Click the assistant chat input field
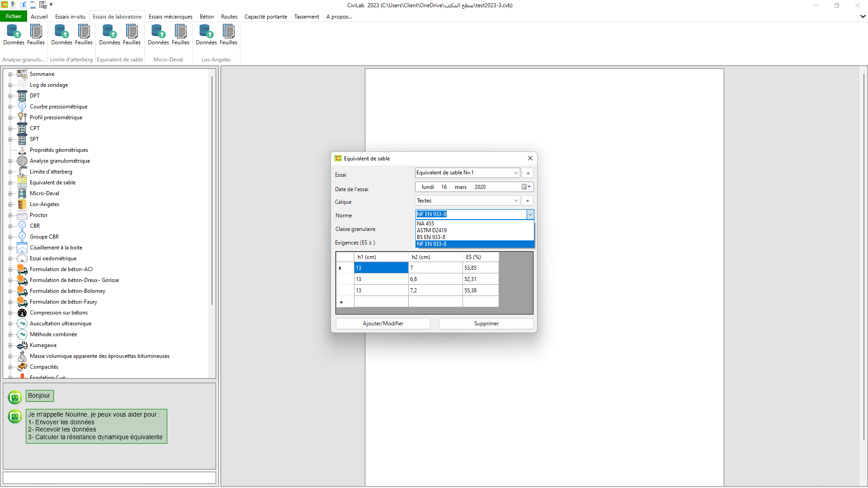Screen dimensions: 868x488 point(109,478)
